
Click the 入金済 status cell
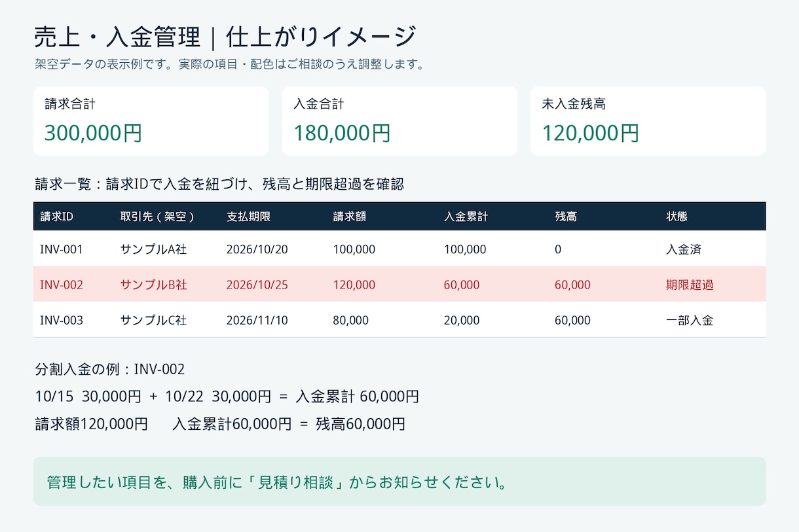click(684, 249)
